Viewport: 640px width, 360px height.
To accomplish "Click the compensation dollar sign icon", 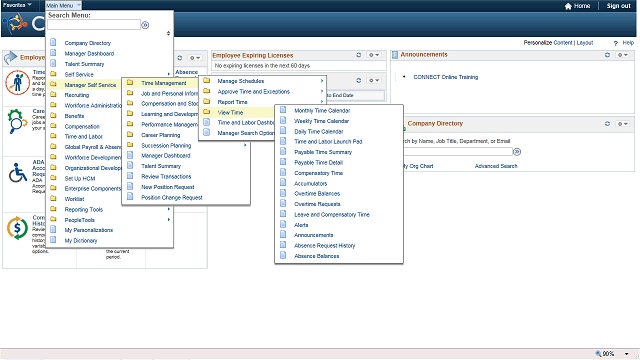I will point(17,228).
